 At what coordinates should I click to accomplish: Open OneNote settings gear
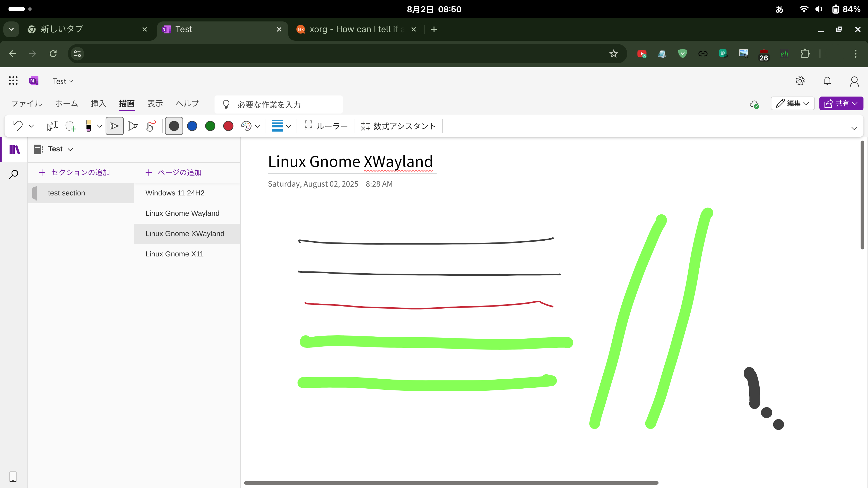point(800,81)
